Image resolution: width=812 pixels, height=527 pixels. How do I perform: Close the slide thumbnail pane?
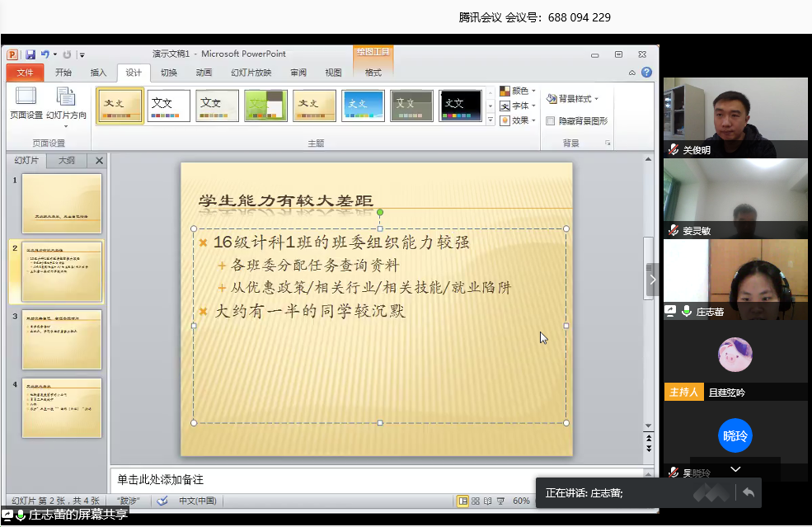tap(99, 161)
